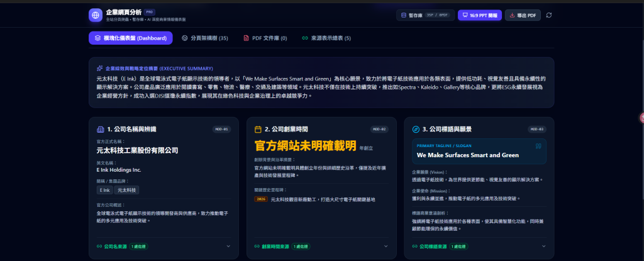Click the MOD-01 badge
The width and height of the screenshot is (644, 261).
[x=222, y=130]
